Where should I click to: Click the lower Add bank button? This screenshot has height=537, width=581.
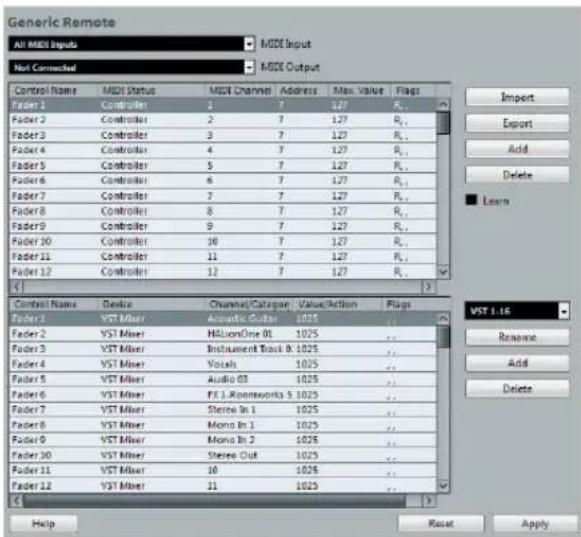517,363
